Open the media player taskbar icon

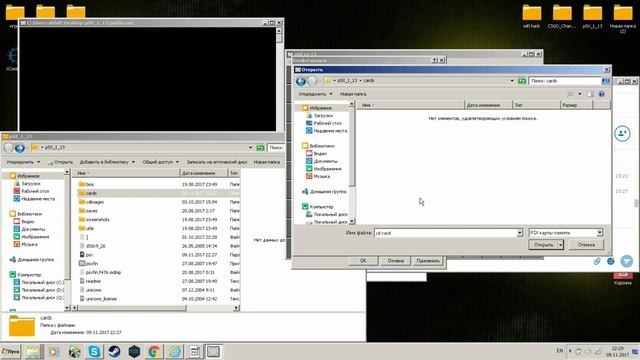(53, 351)
